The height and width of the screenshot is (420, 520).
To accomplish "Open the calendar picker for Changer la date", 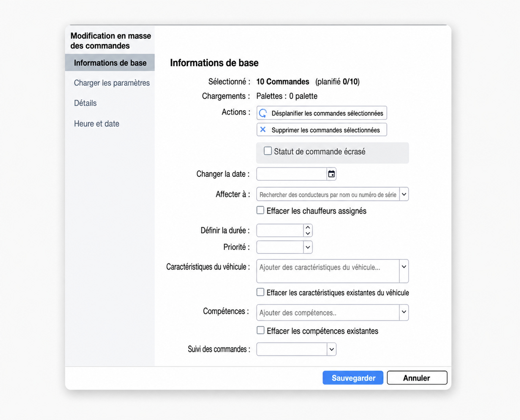I will point(331,174).
